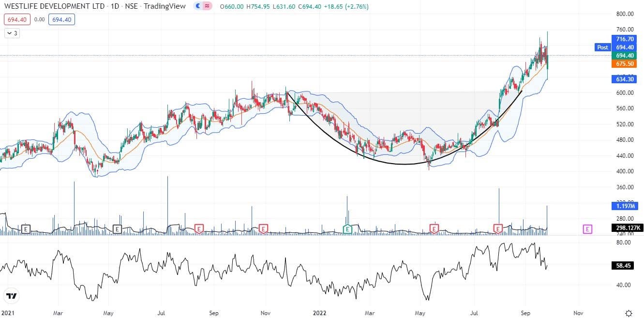Click the red 694.40 sell price button
The width and height of the screenshot is (644, 319).
(17, 20)
